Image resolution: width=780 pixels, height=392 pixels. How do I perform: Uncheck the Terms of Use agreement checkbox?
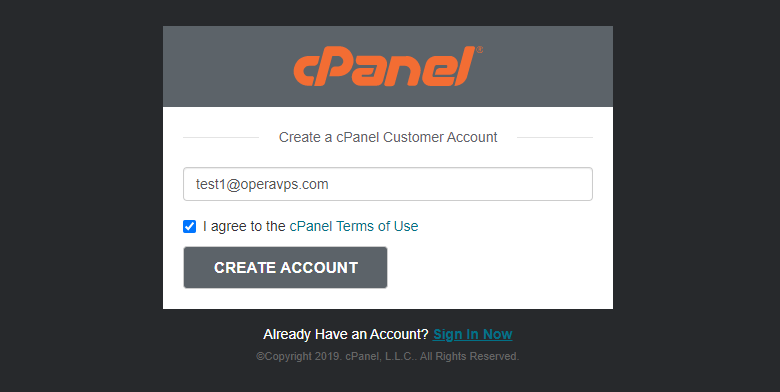click(x=190, y=226)
